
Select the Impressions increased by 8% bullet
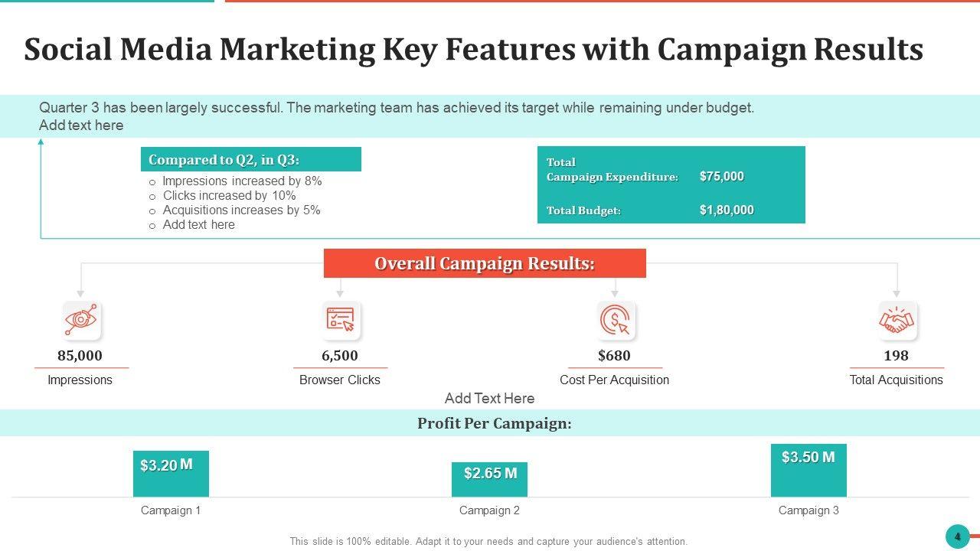[242, 181]
